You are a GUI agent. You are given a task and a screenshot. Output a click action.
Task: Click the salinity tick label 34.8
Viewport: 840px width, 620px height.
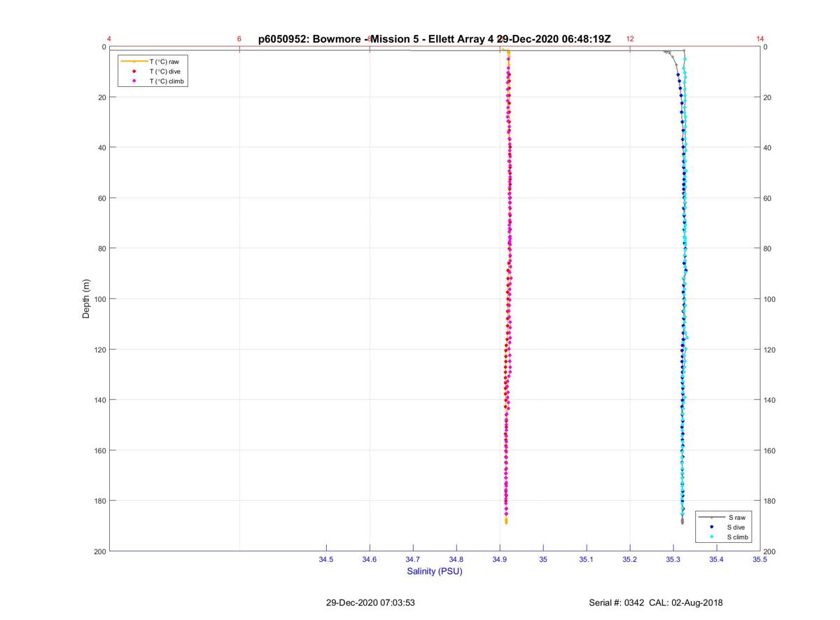[x=456, y=560]
